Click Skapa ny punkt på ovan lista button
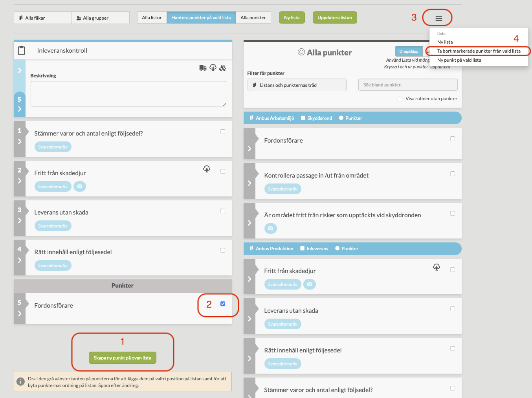The height and width of the screenshot is (398, 532). (123, 358)
